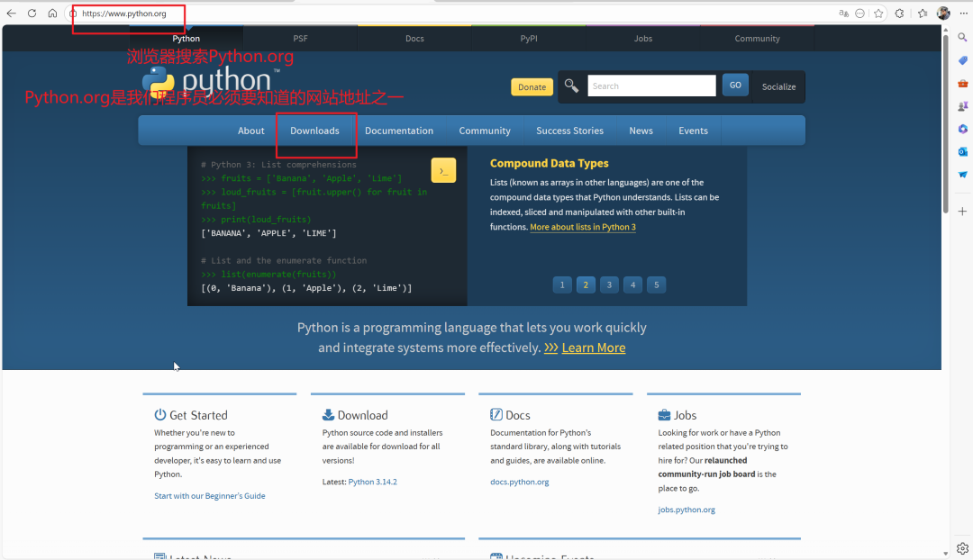Reload the page with the refresh icon
The image size is (973, 560).
32,13
